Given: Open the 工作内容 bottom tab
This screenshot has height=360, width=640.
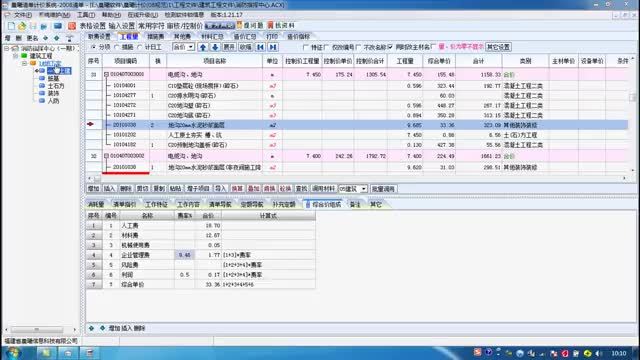Looking at the screenshot, I should pos(188,204).
